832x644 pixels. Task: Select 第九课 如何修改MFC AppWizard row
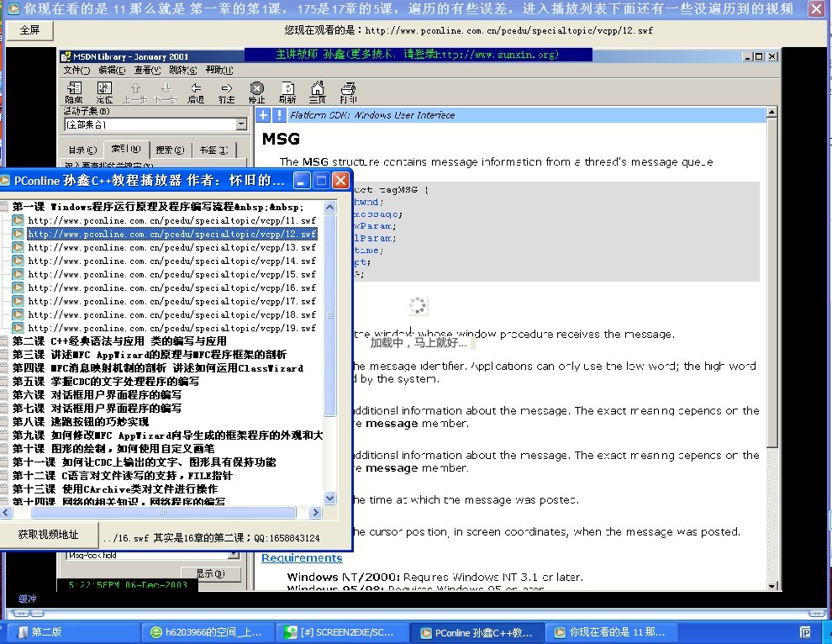[167, 435]
